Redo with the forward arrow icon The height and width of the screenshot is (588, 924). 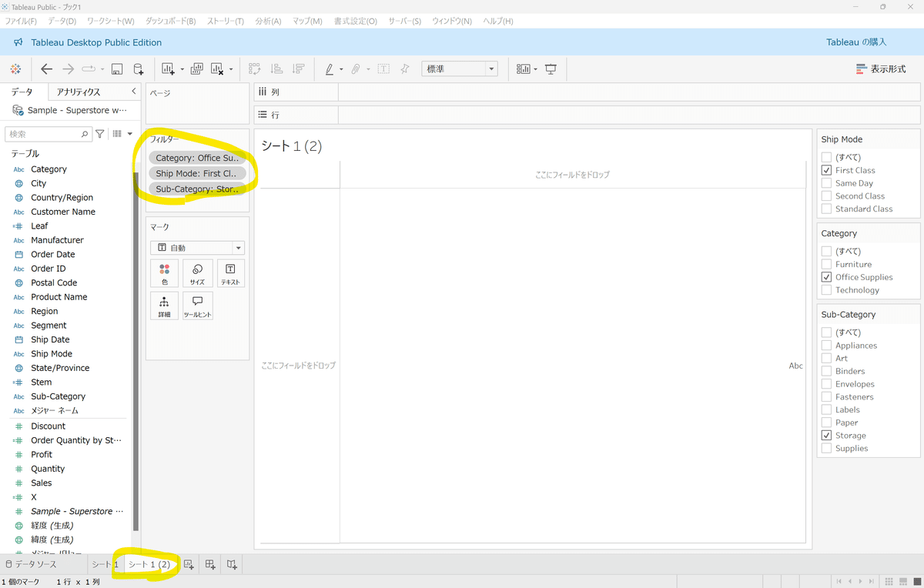coord(68,69)
